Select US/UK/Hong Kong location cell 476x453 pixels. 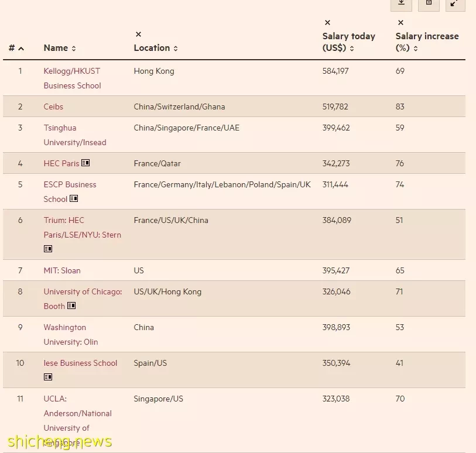coord(167,291)
